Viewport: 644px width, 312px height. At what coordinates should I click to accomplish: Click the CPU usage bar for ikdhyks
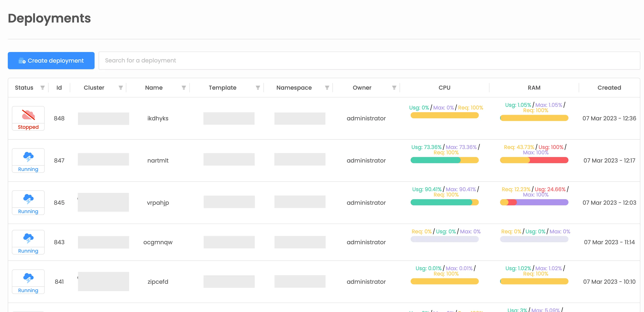444,115
